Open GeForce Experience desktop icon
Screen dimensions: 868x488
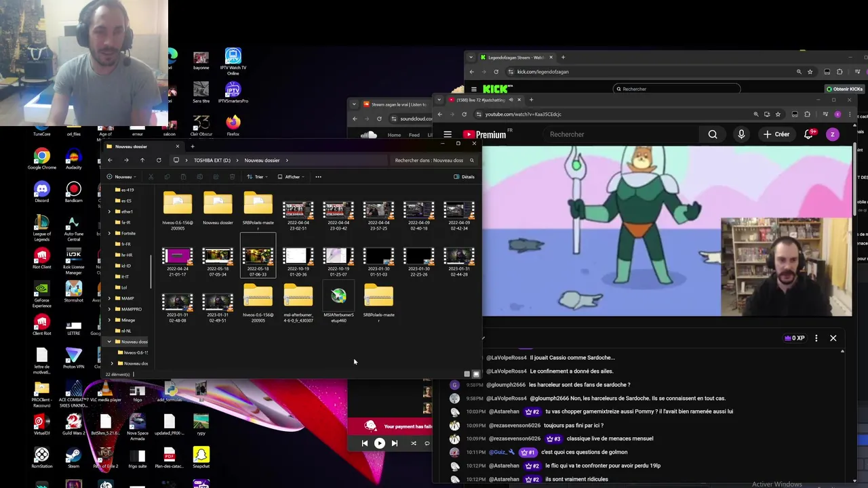42,295
